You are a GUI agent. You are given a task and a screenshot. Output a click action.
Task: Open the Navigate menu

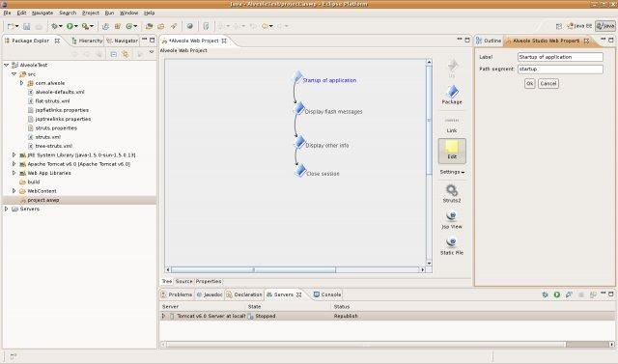click(42, 13)
